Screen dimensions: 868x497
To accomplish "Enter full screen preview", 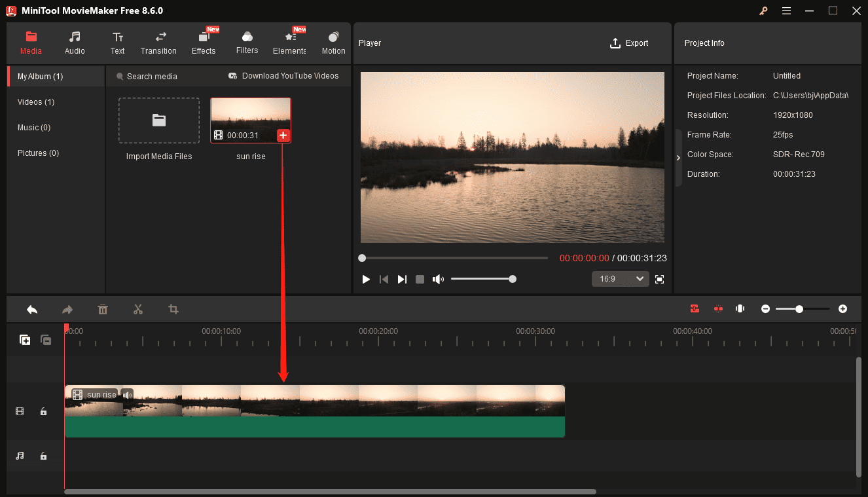I will pos(659,279).
